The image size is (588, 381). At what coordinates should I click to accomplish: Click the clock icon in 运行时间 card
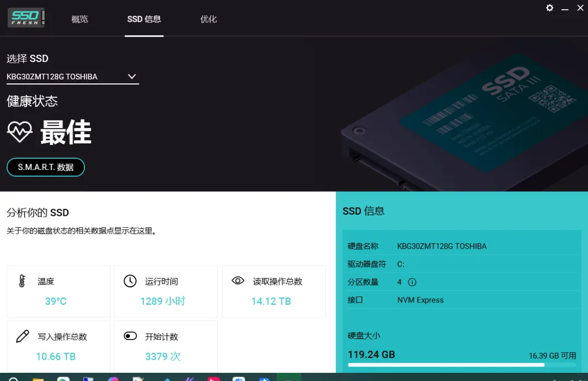130,281
